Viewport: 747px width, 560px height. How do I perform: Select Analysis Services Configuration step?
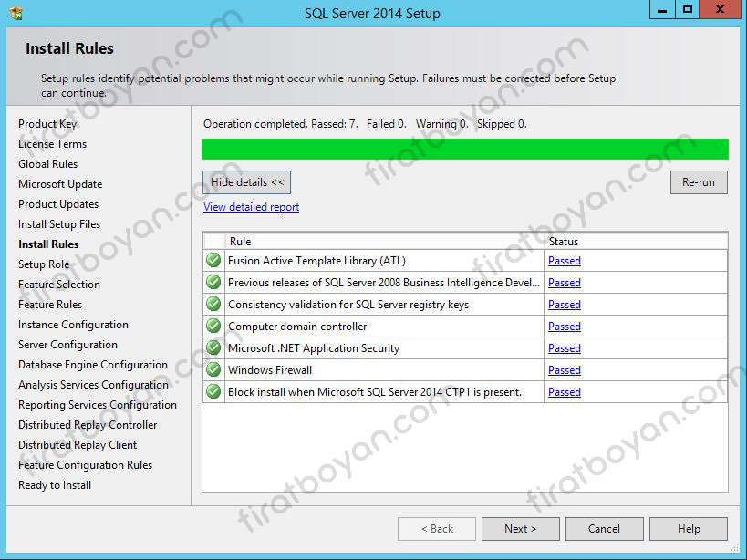coord(93,385)
